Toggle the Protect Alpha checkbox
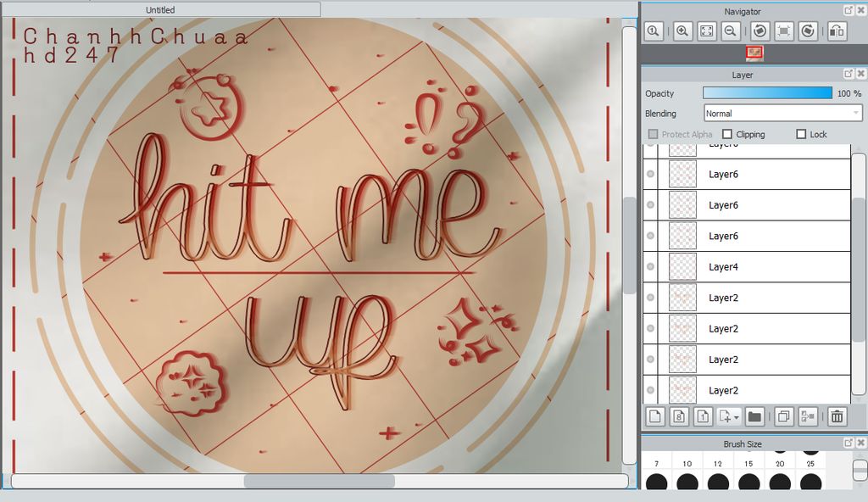The image size is (868, 502). coord(654,134)
